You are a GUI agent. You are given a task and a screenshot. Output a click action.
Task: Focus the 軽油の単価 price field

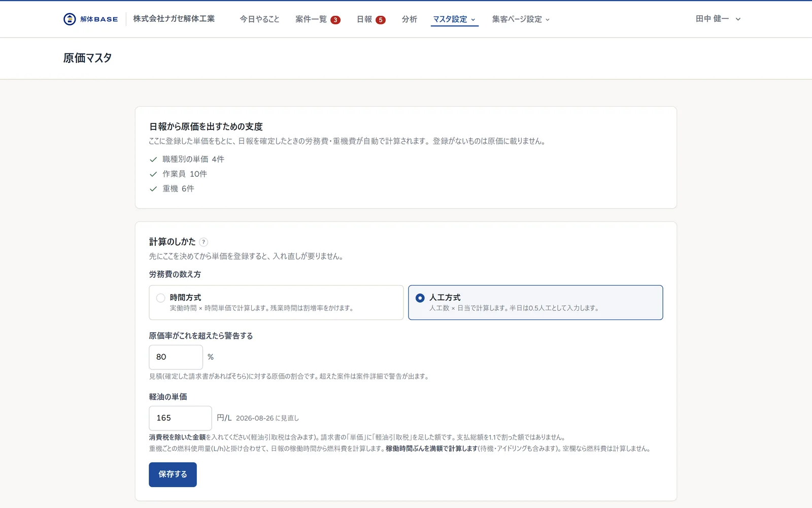coord(180,418)
